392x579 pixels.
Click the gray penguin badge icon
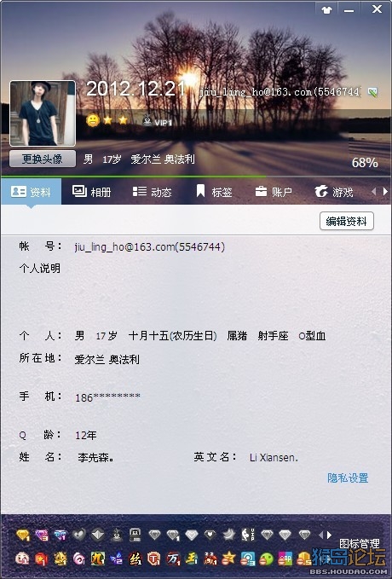117,535
